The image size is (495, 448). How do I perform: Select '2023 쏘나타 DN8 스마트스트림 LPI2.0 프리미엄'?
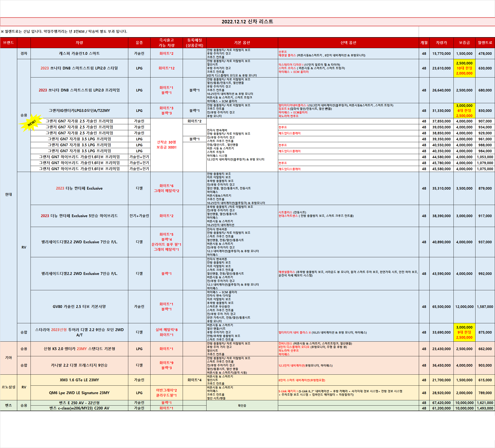[x=79, y=90]
